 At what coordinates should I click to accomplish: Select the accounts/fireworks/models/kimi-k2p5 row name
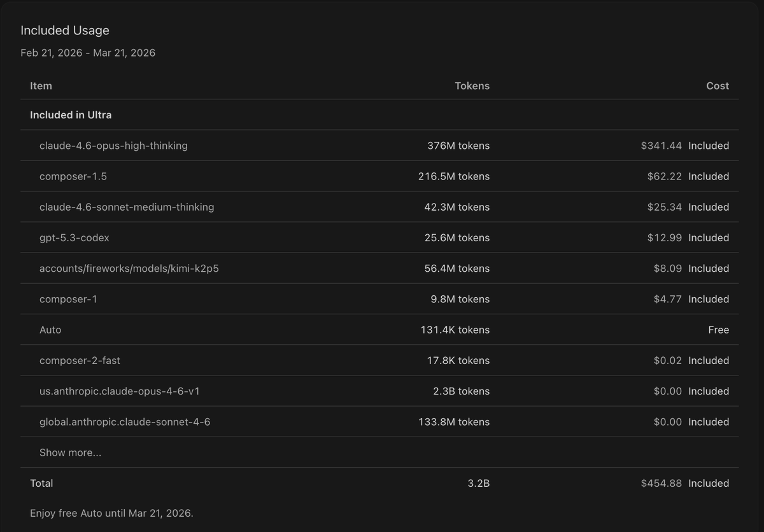[129, 268]
